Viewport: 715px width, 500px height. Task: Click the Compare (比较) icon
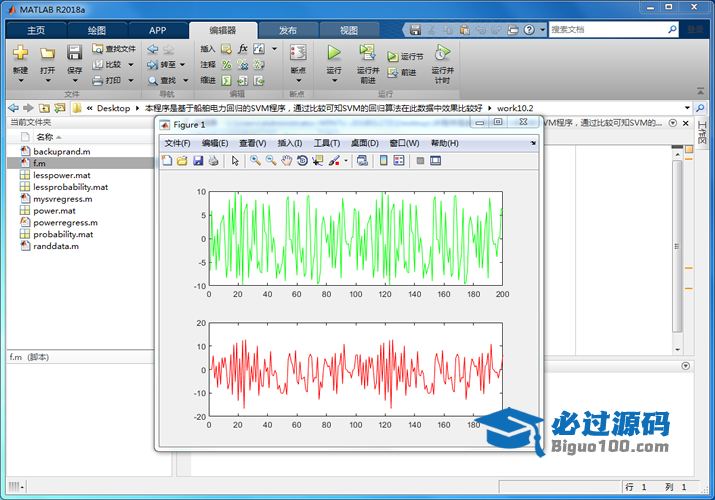(98, 65)
